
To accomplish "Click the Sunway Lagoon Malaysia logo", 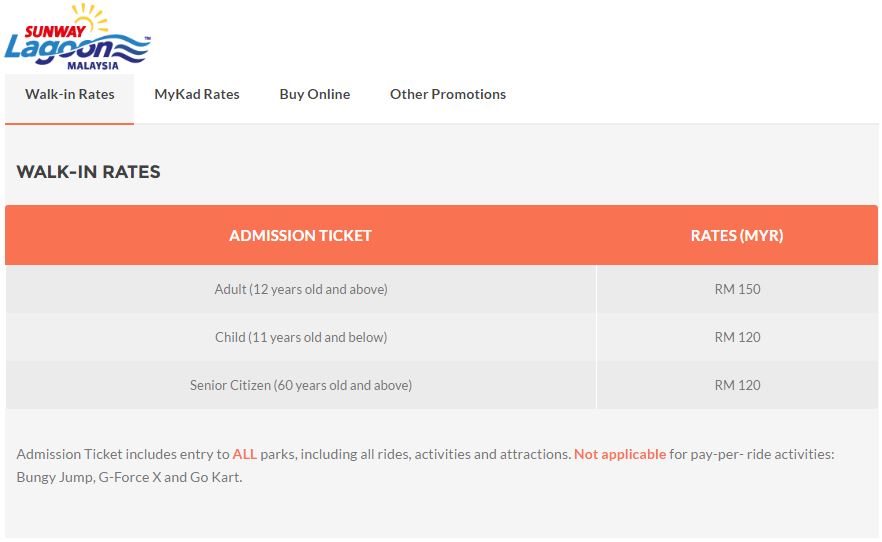I will click(x=78, y=37).
